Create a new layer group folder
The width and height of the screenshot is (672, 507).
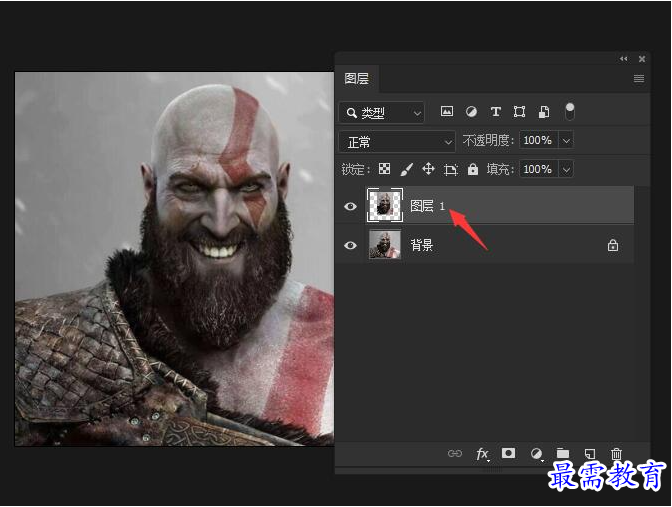(x=563, y=453)
